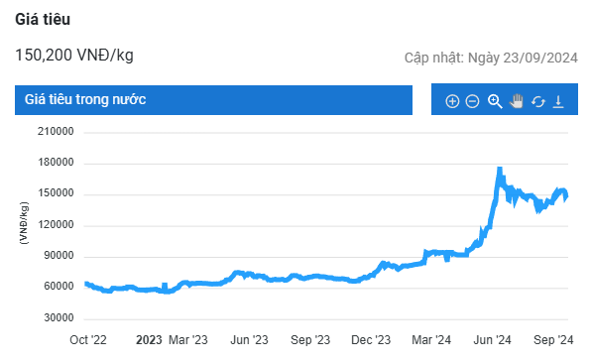Click the '2023' x-axis label
The height and width of the screenshot is (364, 591).
(149, 340)
